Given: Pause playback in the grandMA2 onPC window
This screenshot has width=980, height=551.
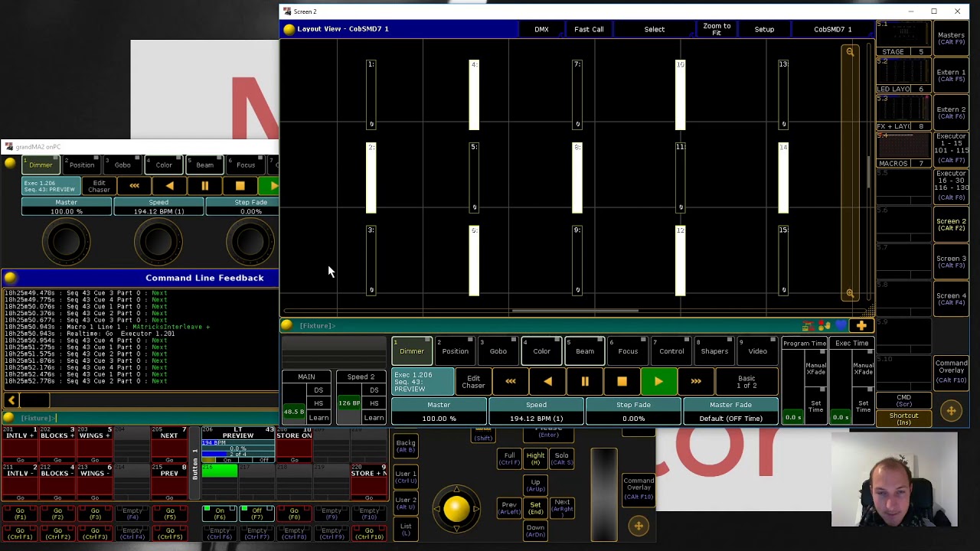Looking at the screenshot, I should pyautogui.click(x=204, y=186).
